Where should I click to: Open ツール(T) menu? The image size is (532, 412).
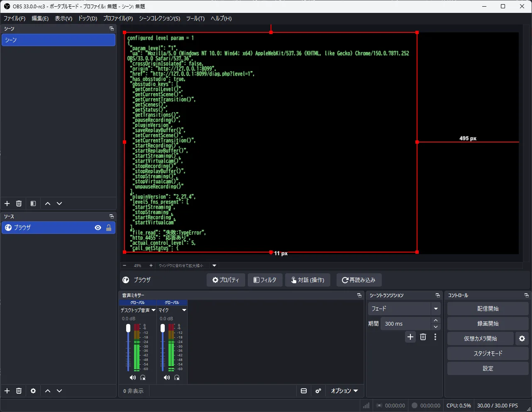coord(195,18)
